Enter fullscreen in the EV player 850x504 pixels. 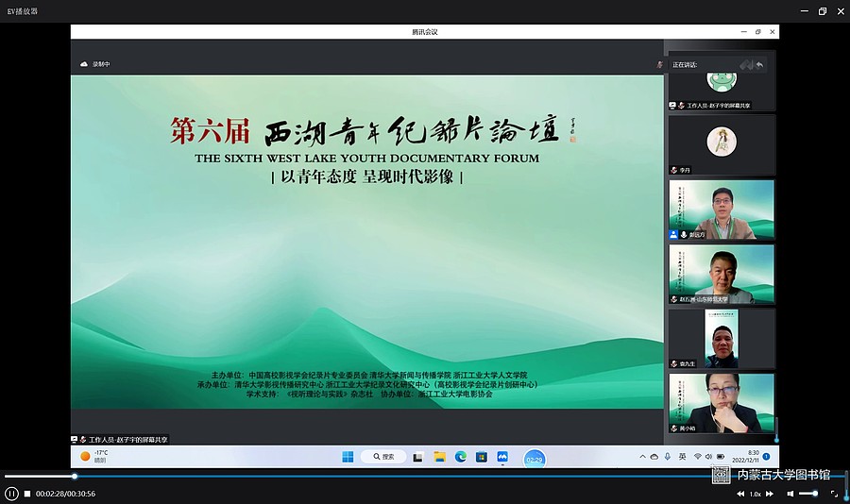(x=834, y=494)
